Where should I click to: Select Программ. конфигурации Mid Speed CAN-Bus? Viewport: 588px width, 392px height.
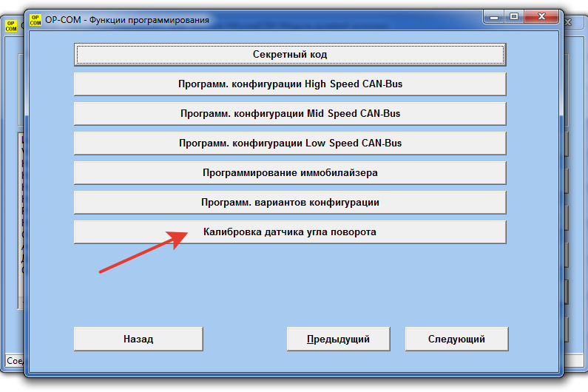290,114
